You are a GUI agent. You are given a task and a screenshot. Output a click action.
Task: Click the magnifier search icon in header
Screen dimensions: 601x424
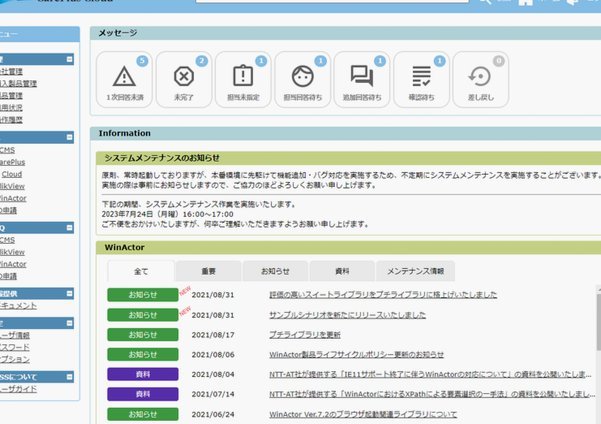485,2
